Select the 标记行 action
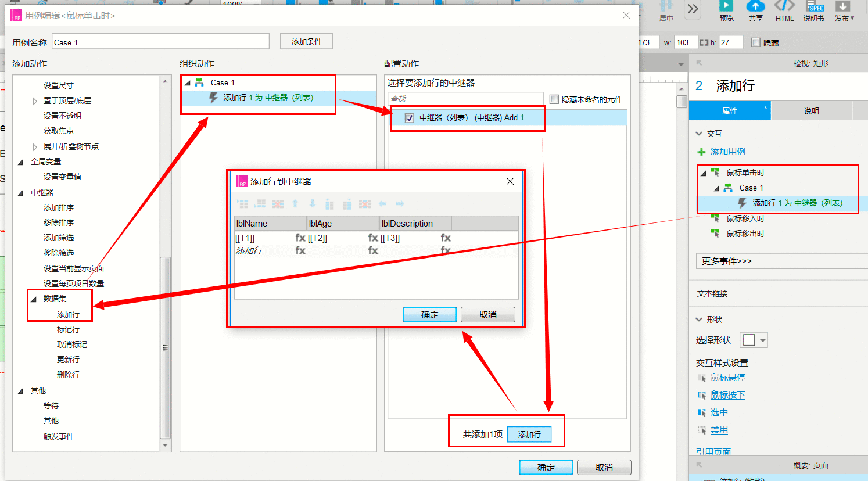The width and height of the screenshot is (868, 481). (x=68, y=329)
